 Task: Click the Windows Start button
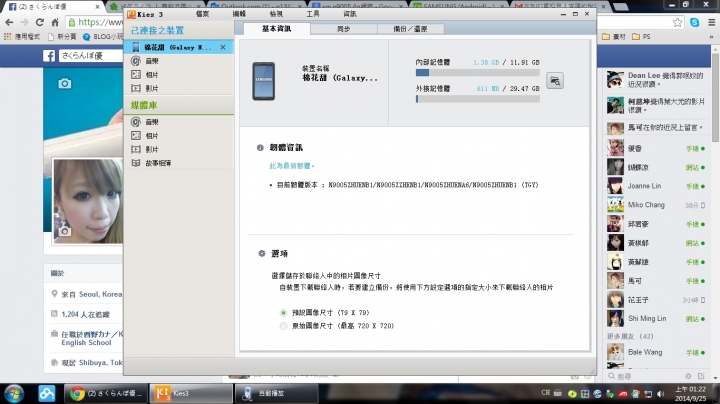click(14, 393)
